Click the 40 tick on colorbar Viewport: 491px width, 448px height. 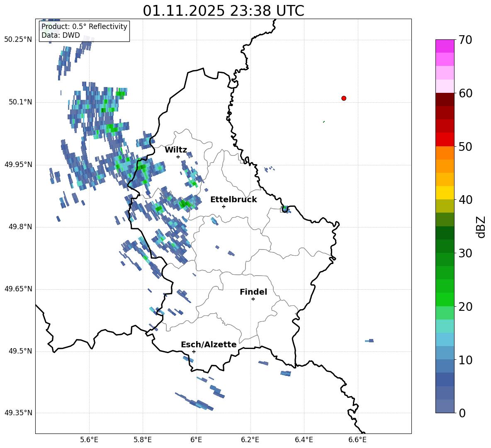point(465,200)
